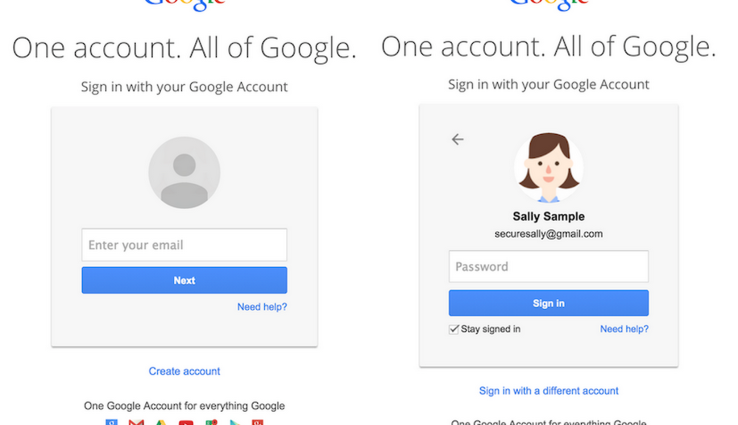Choose Sign in with a different account
Screen dimensions: 738x425
(x=548, y=391)
